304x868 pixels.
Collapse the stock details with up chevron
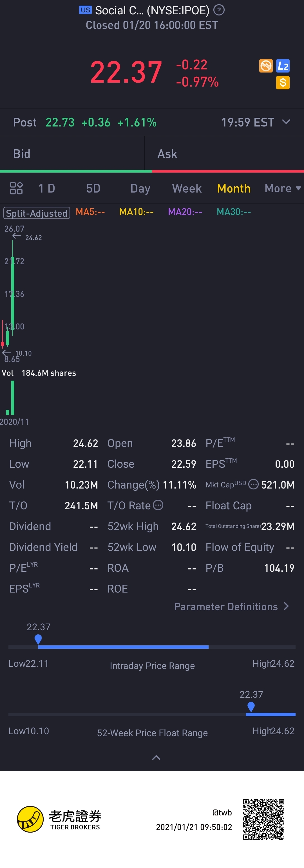click(x=156, y=758)
